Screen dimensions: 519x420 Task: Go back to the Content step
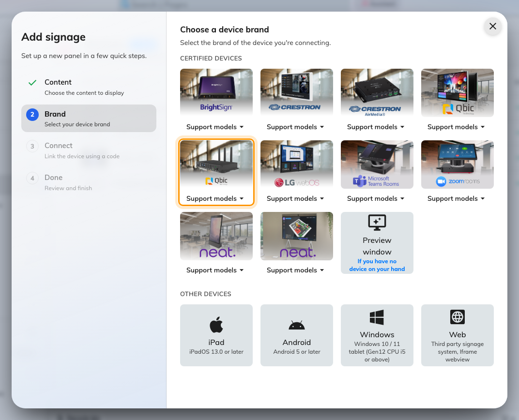click(x=89, y=87)
